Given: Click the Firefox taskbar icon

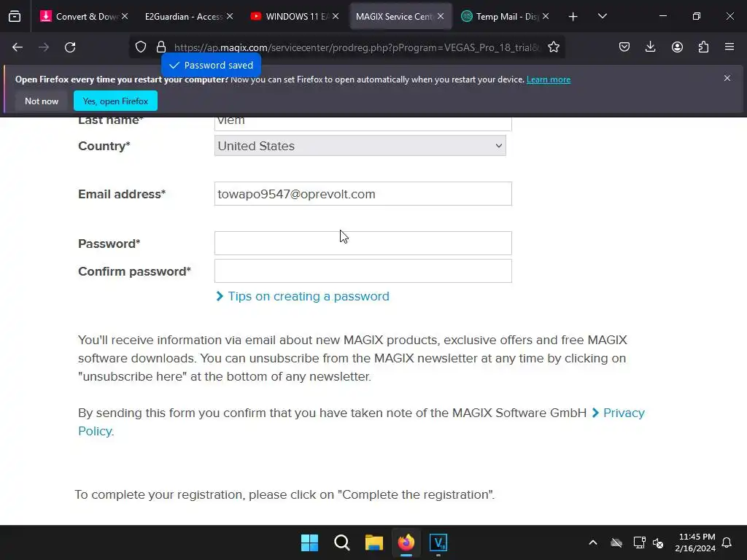Looking at the screenshot, I should click(406, 542).
